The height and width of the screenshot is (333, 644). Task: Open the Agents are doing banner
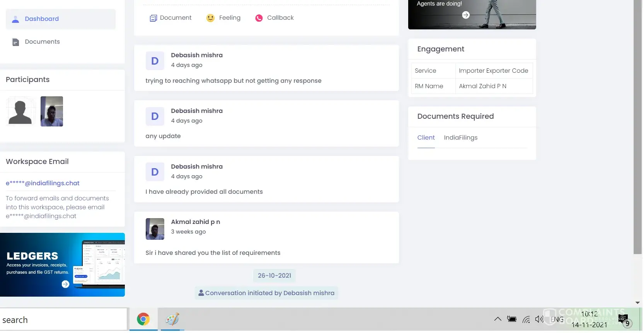[472, 14]
